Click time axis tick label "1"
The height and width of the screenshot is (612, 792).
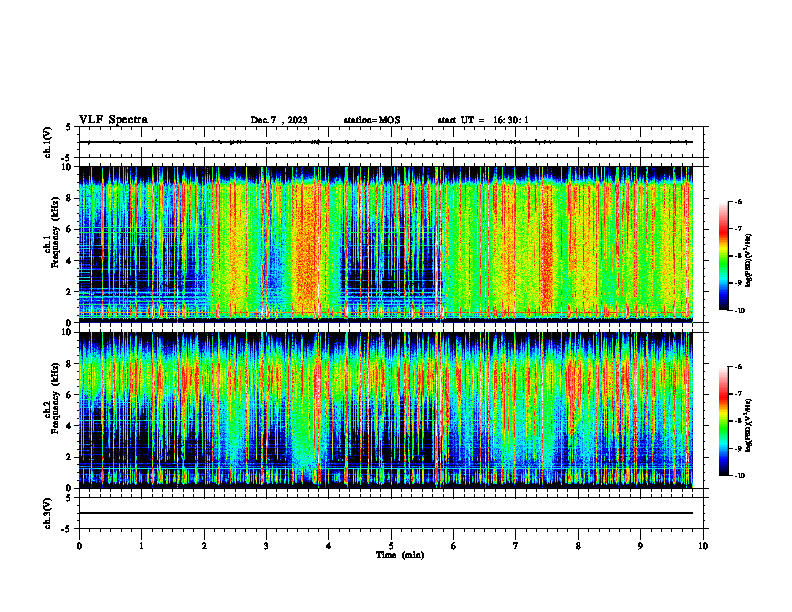coord(141,546)
